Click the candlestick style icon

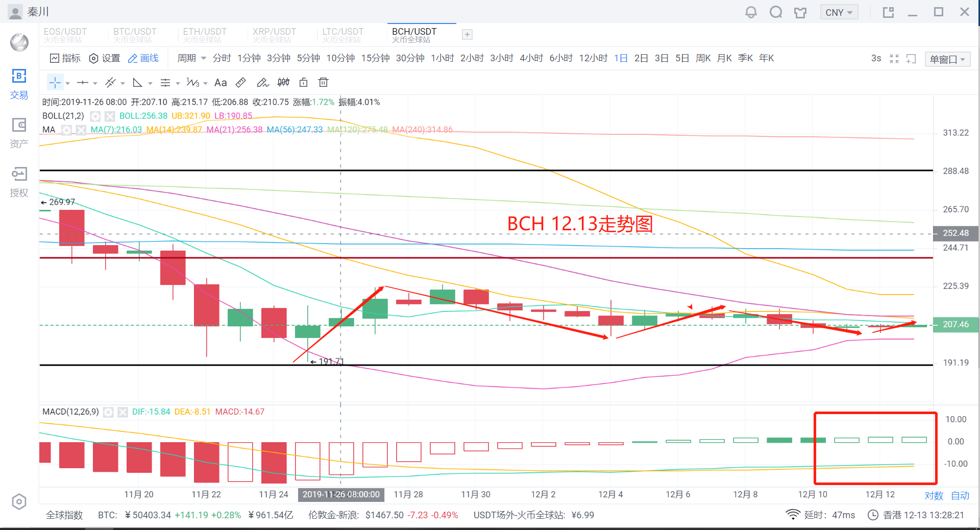283,82
